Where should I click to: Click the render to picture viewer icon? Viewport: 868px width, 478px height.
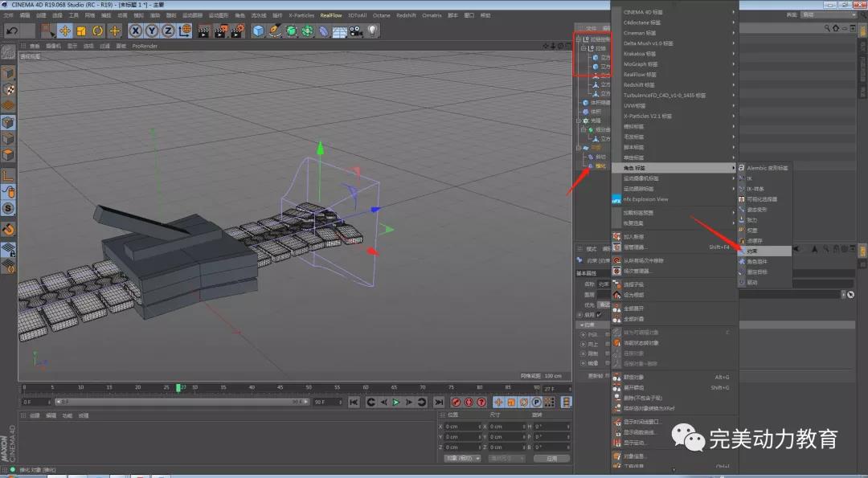tap(221, 31)
